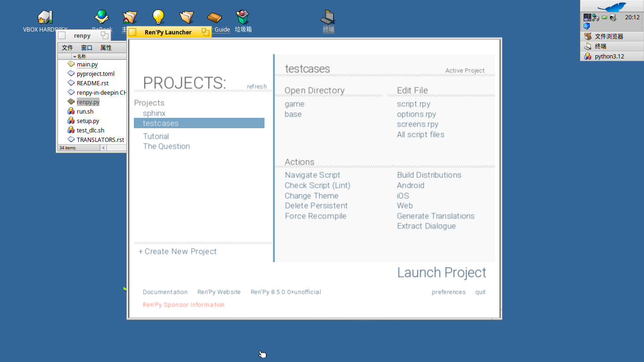The width and height of the screenshot is (644, 362).
Task: Select TRANSLATORS.rst file name
Action: pyautogui.click(x=100, y=140)
